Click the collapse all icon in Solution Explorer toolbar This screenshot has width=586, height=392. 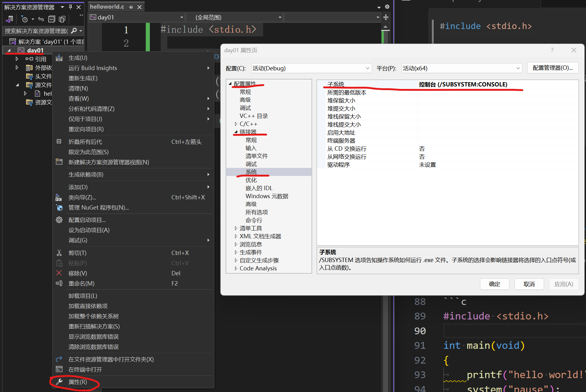click(52, 19)
